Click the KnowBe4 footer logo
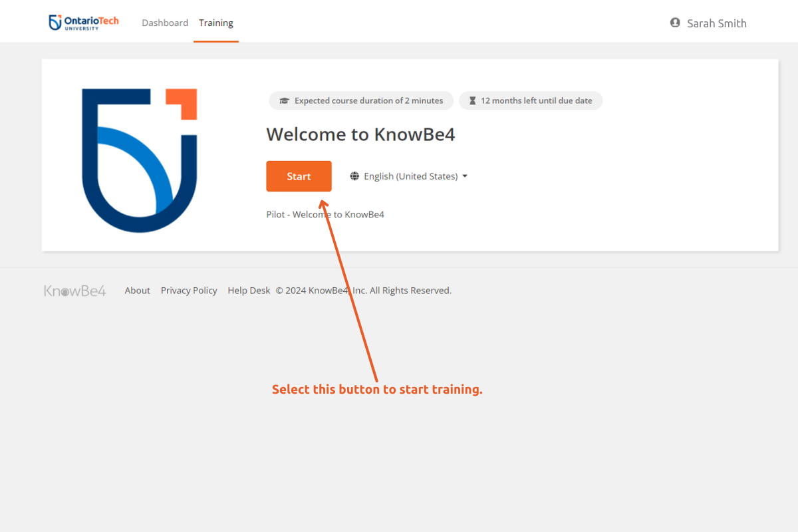 tap(74, 291)
